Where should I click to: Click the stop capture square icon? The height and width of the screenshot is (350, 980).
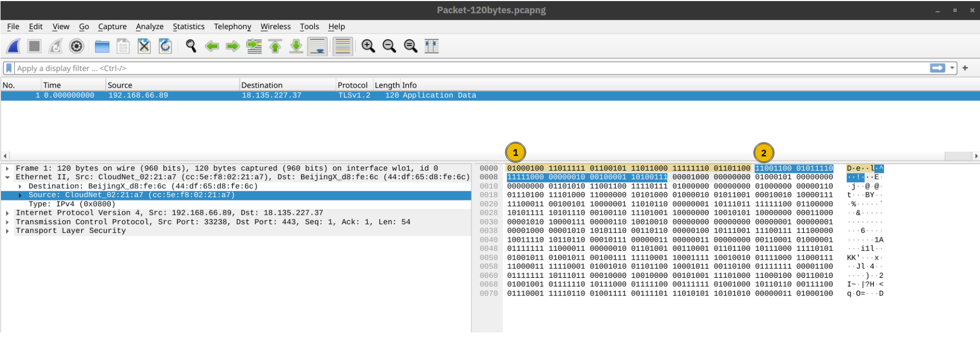[x=35, y=47]
